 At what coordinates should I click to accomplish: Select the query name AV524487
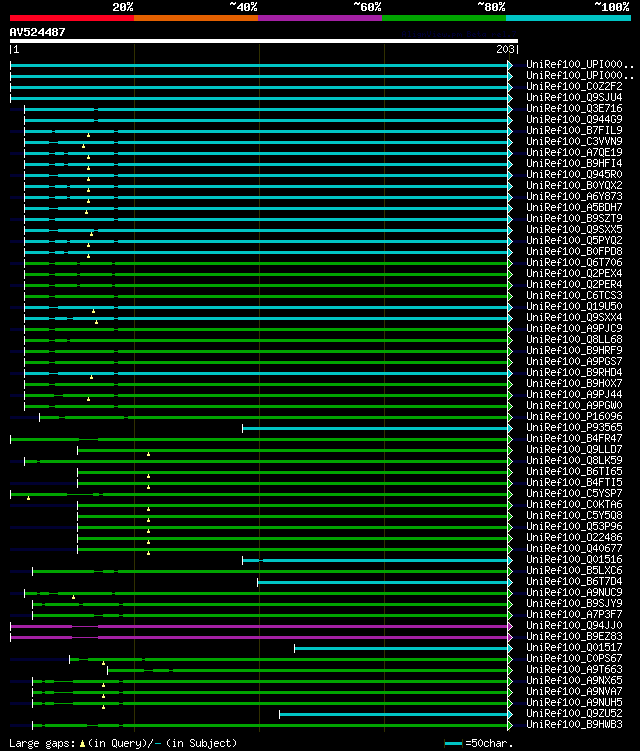click(x=37, y=32)
